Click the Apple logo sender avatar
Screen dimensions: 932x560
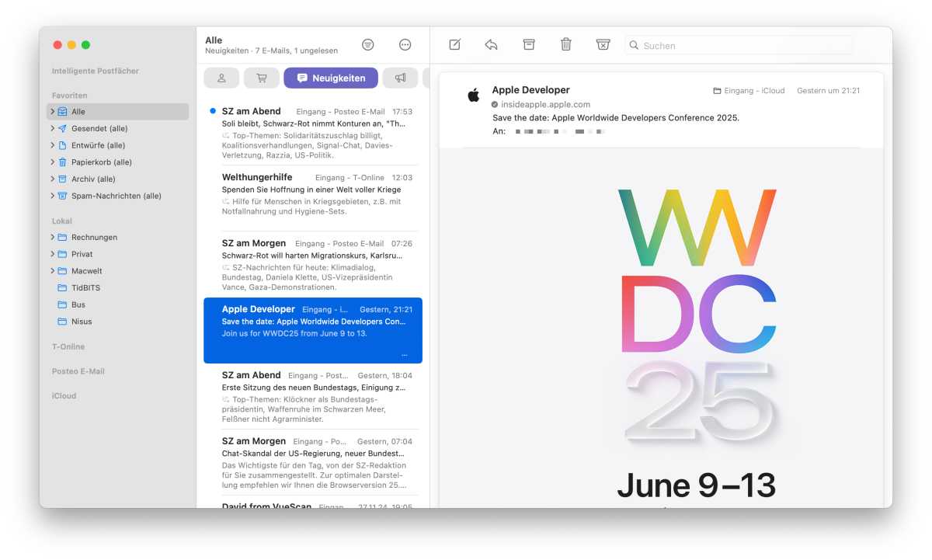click(473, 95)
